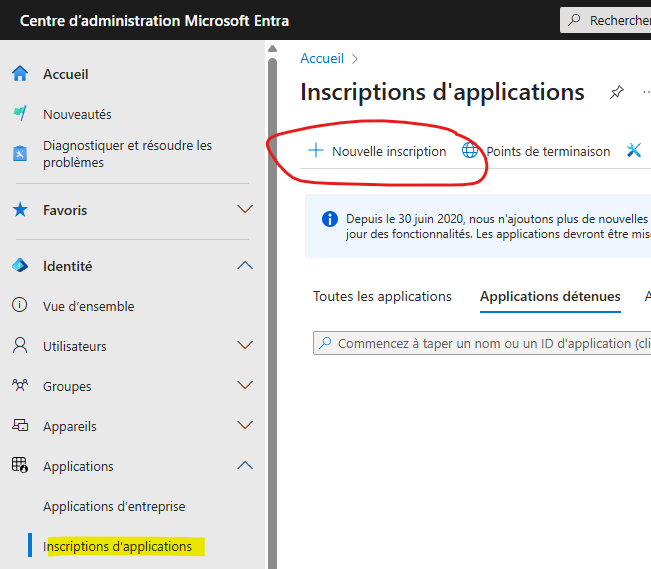Screen dimensions: 651x569
Task: Click Nouvelle inscription button
Action: (377, 151)
